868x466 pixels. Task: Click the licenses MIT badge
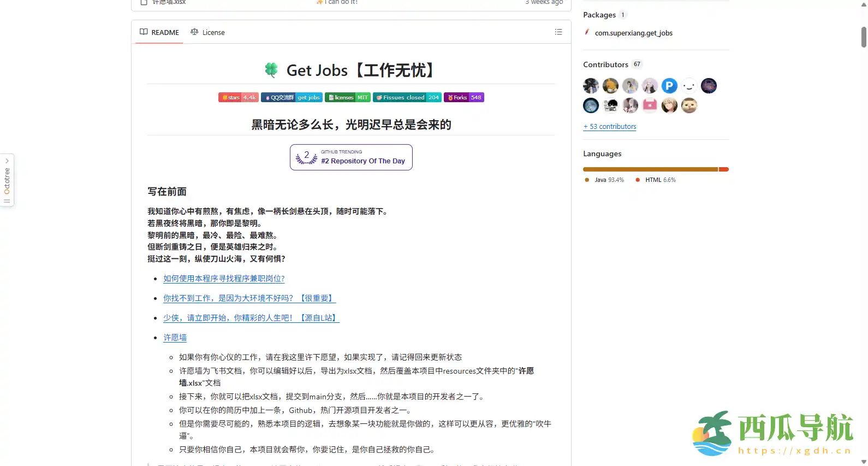[x=347, y=98]
